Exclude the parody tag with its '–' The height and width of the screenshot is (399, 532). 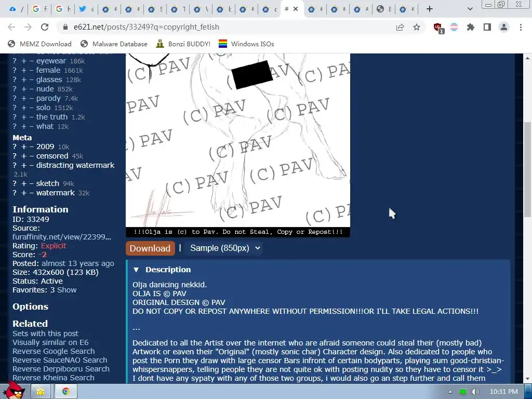pos(31,98)
